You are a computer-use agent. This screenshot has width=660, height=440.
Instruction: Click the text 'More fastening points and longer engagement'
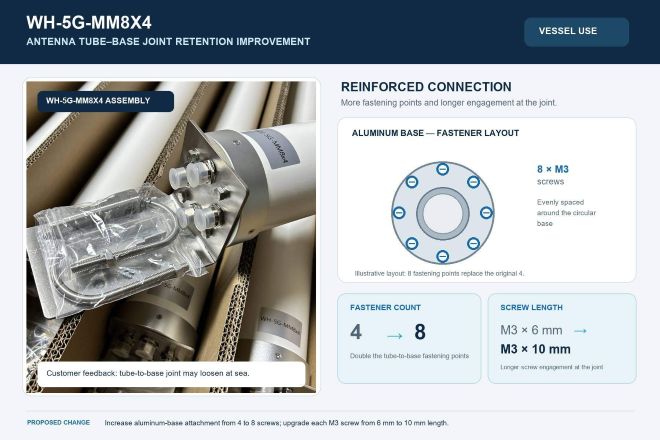tap(448, 103)
